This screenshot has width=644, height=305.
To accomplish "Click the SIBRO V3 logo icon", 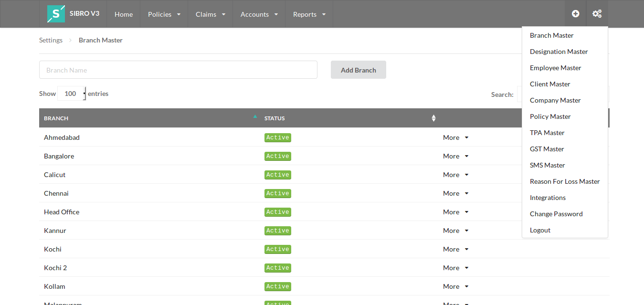I will tap(56, 14).
